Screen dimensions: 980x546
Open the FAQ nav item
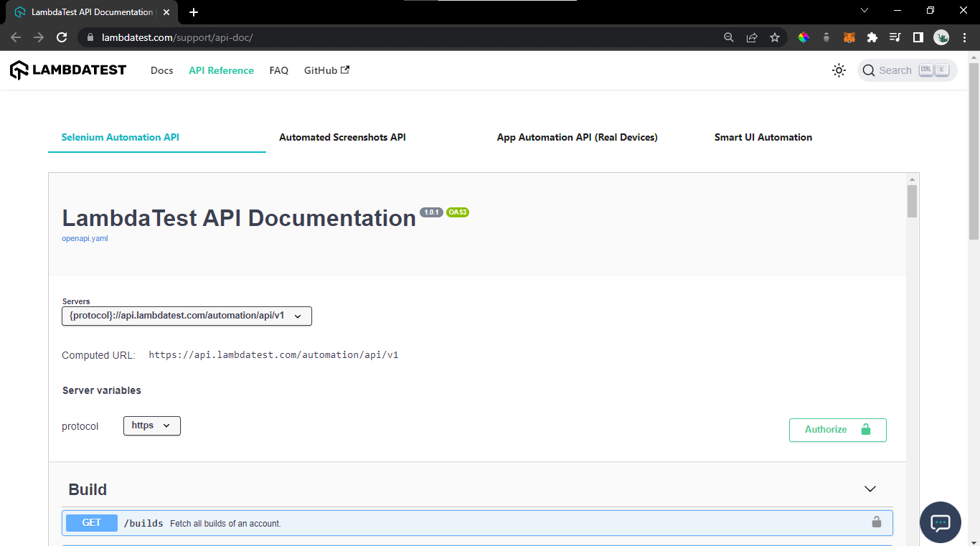[279, 70]
